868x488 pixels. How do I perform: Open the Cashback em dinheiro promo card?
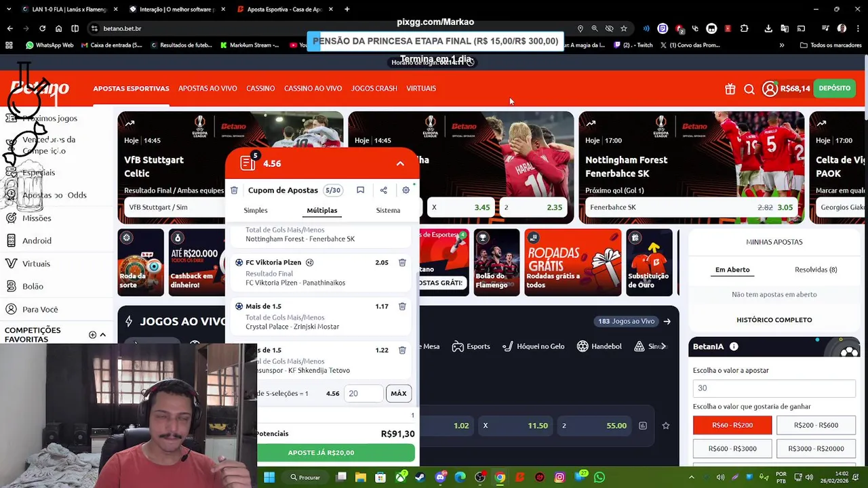coord(197,262)
